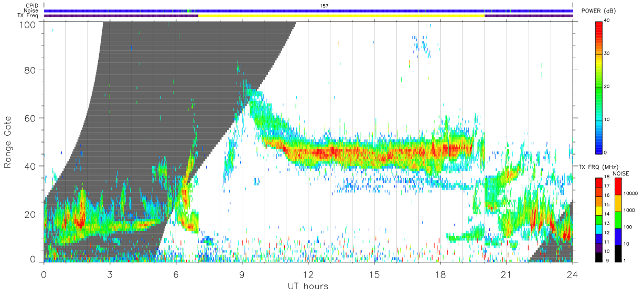
Task: Click the TX FRQ (MHz) color scale
Action: point(599,219)
